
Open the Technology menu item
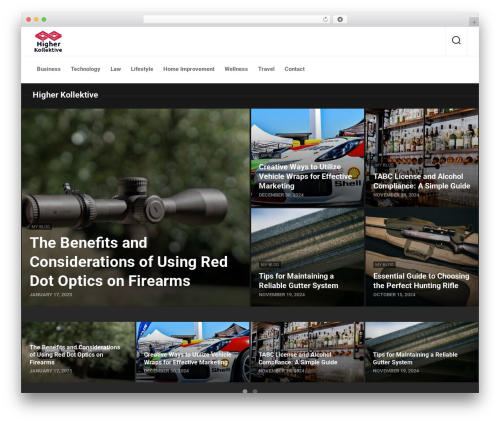(85, 69)
